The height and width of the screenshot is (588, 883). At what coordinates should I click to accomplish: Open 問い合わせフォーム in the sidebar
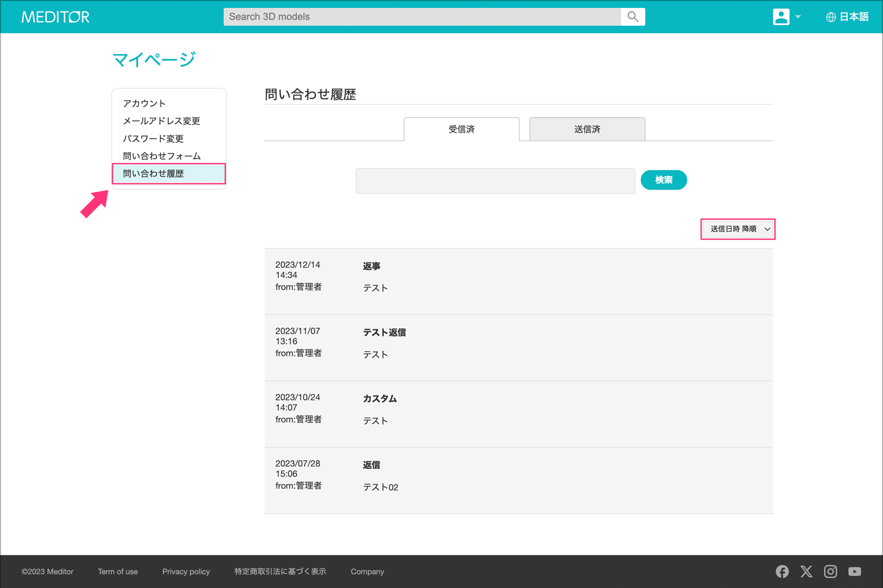[x=162, y=156]
